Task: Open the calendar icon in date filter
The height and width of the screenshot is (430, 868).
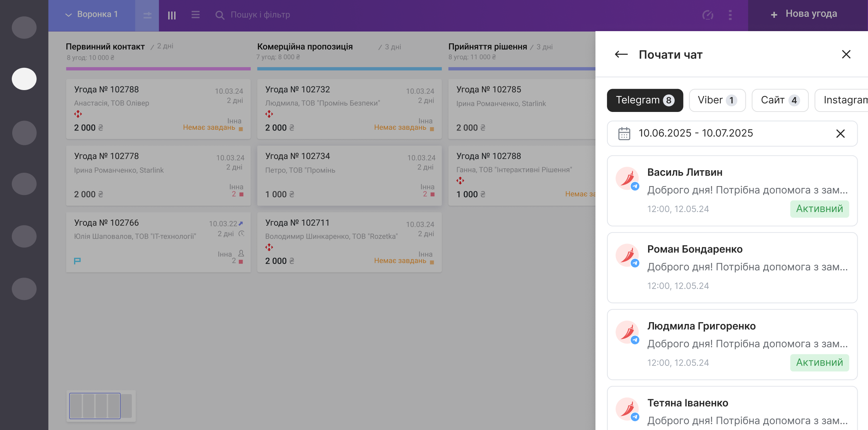Action: [624, 133]
